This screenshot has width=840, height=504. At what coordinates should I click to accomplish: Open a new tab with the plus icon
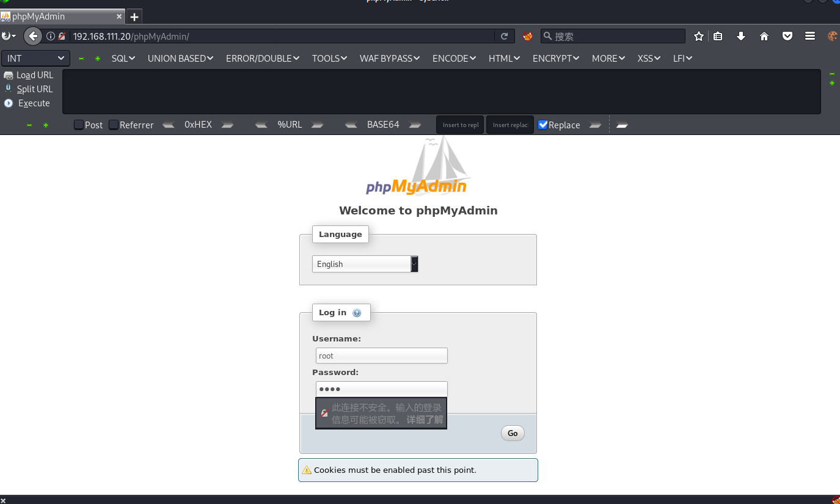134,16
